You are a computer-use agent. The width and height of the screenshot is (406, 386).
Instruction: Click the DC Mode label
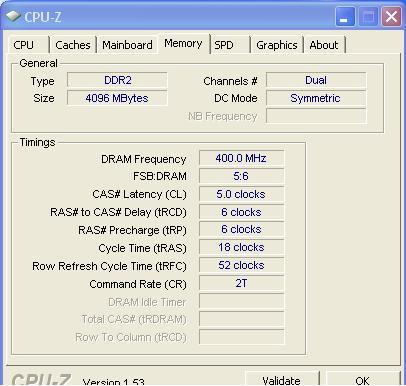point(236,98)
